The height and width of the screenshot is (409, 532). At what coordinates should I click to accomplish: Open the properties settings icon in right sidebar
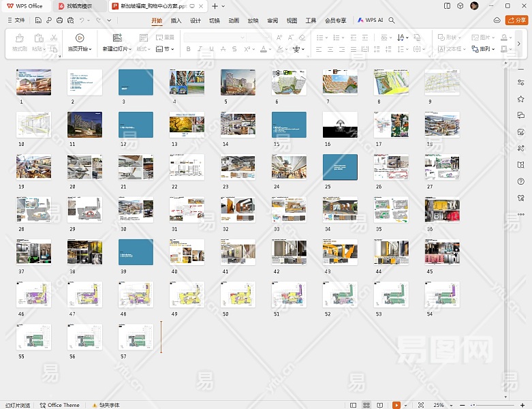pyautogui.click(x=520, y=82)
